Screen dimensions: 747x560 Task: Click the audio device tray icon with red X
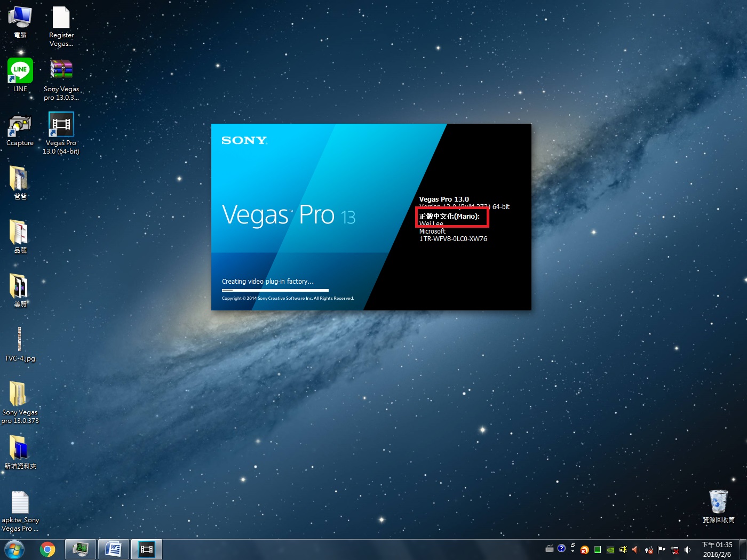pos(649,550)
